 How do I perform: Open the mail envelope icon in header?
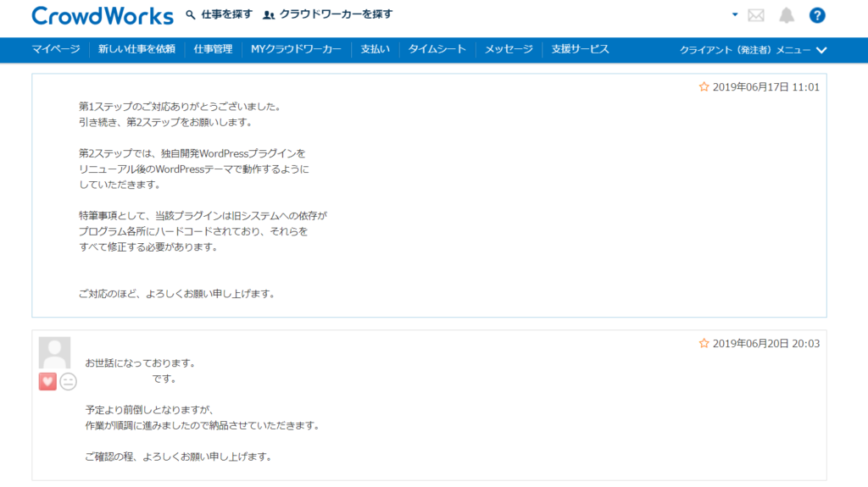[756, 15]
